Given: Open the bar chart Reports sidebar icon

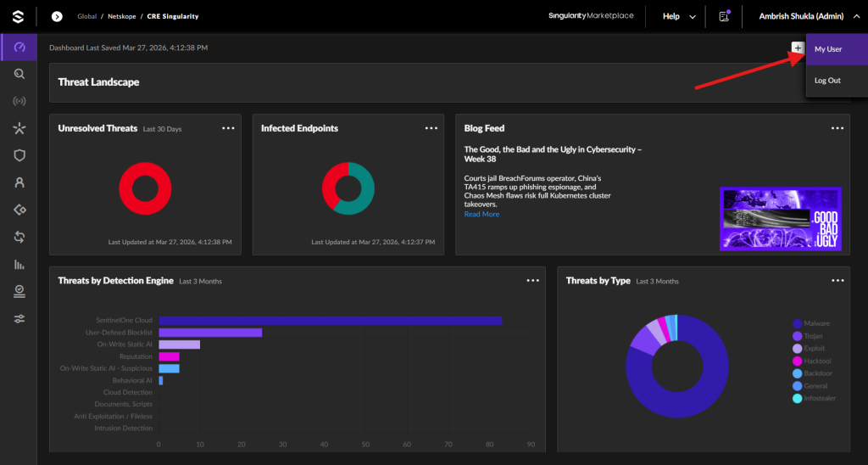Looking at the screenshot, I should [x=19, y=265].
